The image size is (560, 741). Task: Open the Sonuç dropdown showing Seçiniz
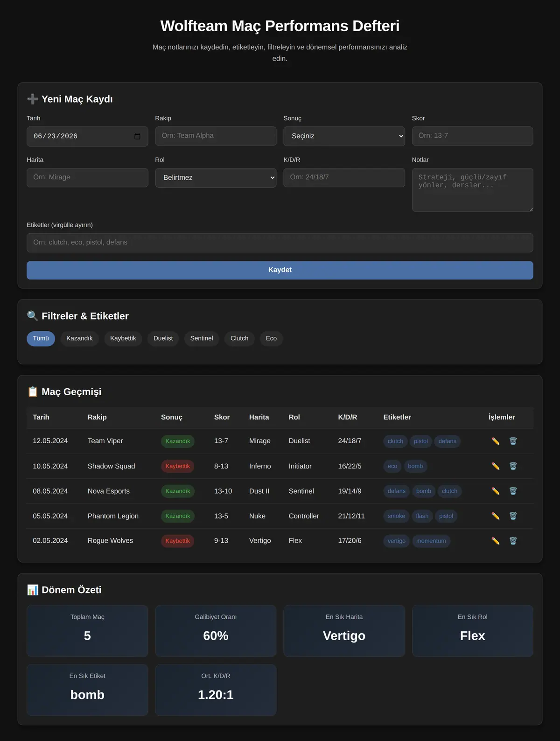[x=344, y=136]
